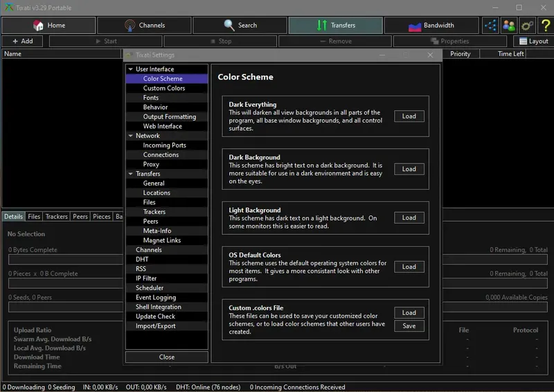Switch to the Trackers tab in details pane
This screenshot has width=554, height=392.
[57, 217]
